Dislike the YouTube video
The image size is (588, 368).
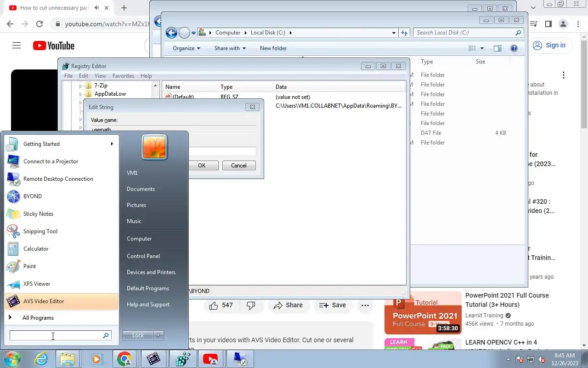pyautogui.click(x=251, y=305)
